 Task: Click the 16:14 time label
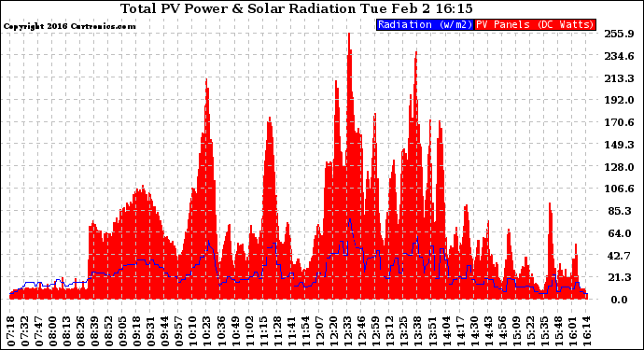tap(586, 331)
